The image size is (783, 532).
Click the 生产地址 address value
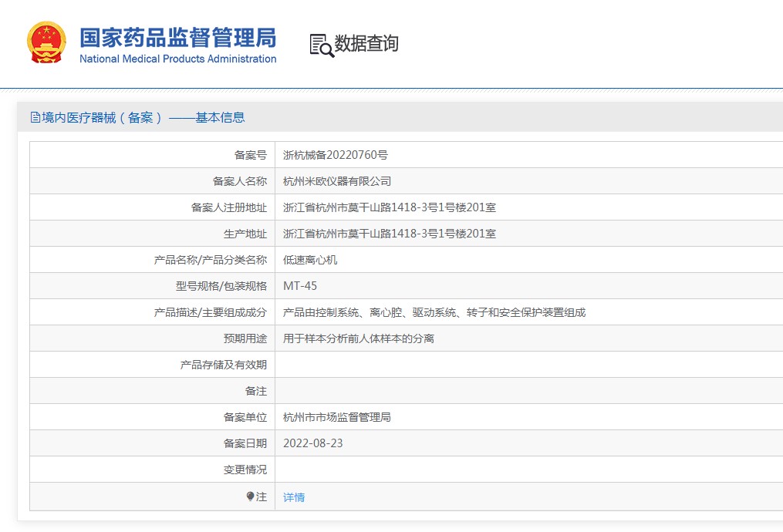point(390,234)
